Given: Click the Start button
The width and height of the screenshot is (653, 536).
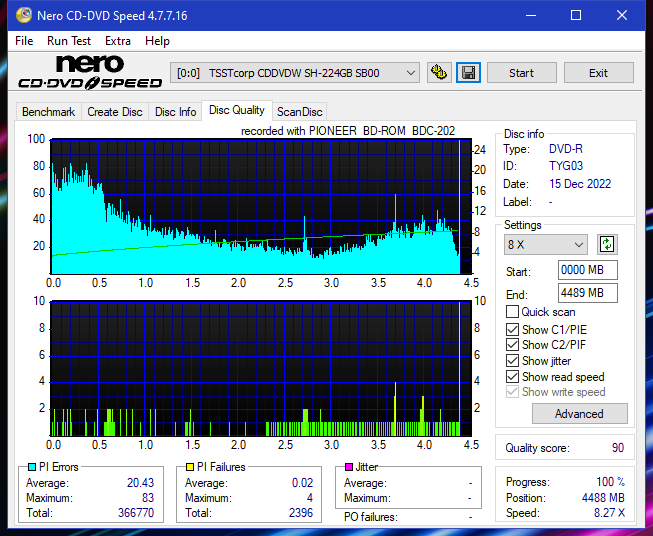Looking at the screenshot, I should [521, 73].
